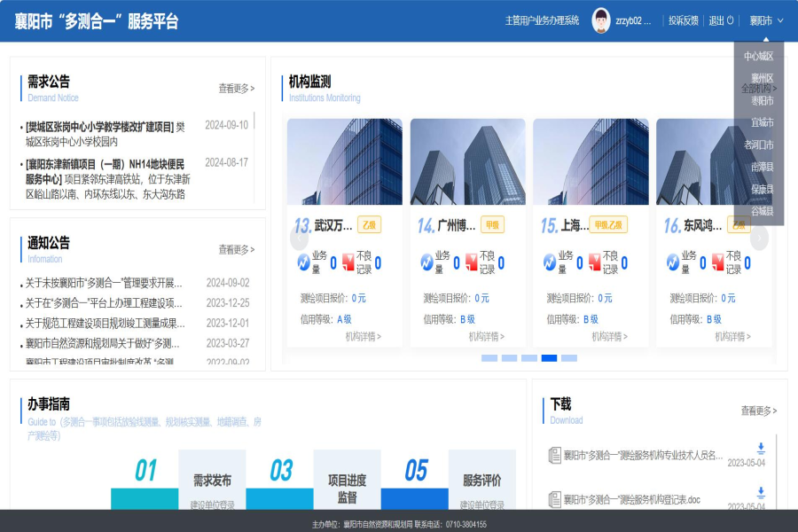This screenshot has height=532, width=798.
Task: Open notice 关于未按襄阳市多测合一管理要求开展
Action: (104, 283)
